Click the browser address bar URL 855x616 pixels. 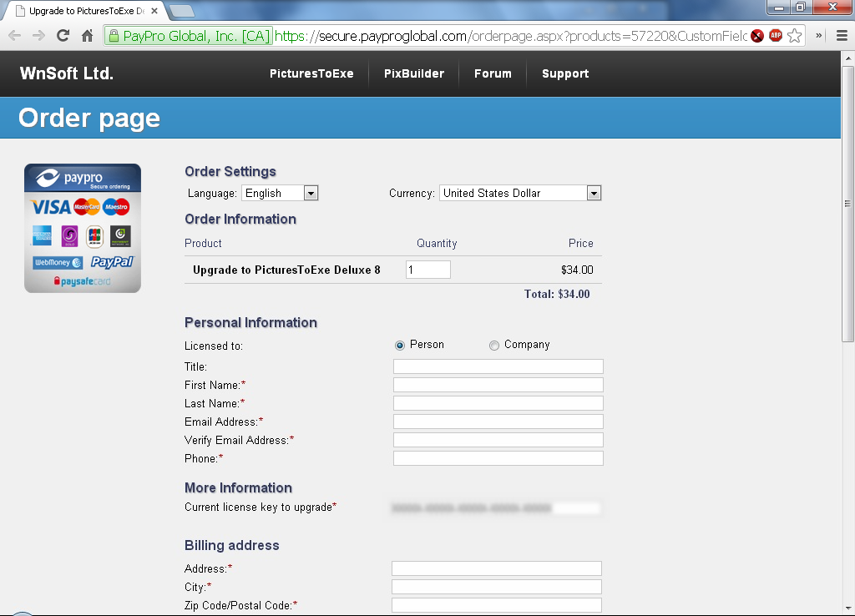pyautogui.click(x=510, y=36)
